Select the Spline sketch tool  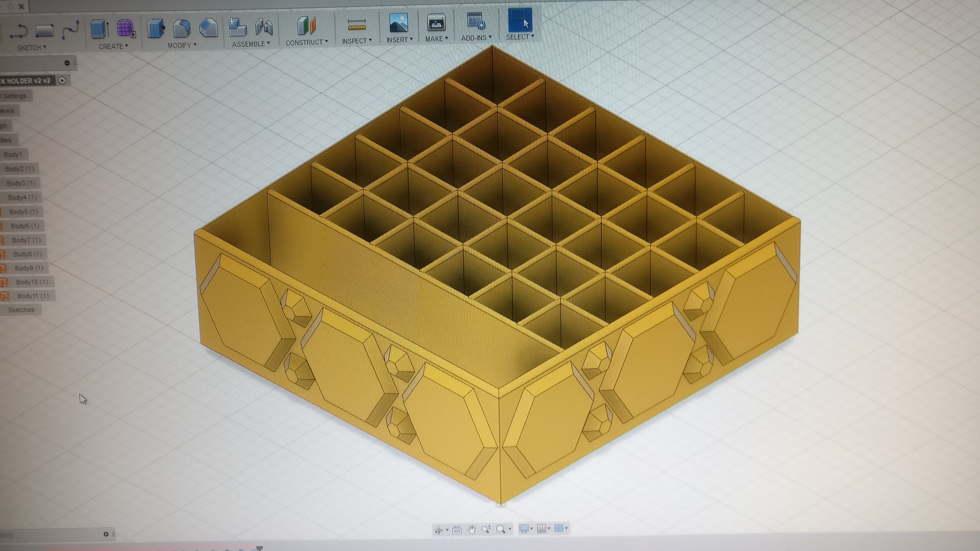pos(70,30)
